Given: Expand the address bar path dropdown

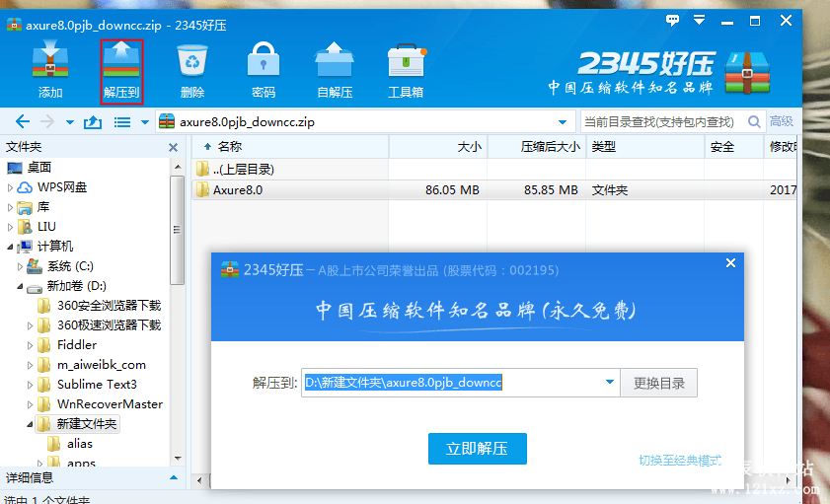Looking at the screenshot, I should [563, 122].
